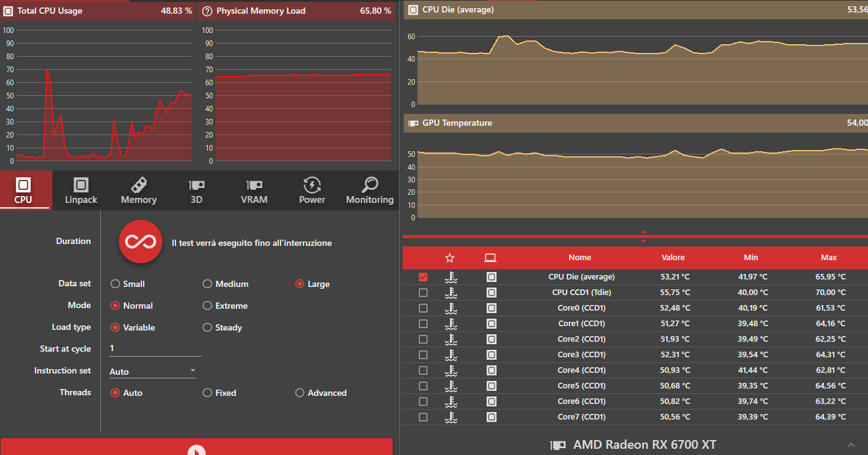Open the Power test tab

click(x=312, y=190)
